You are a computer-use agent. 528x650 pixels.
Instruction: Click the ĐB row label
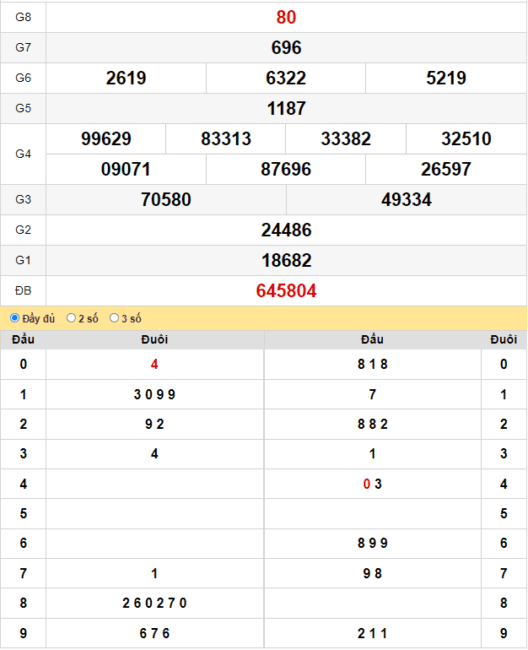coord(23,291)
